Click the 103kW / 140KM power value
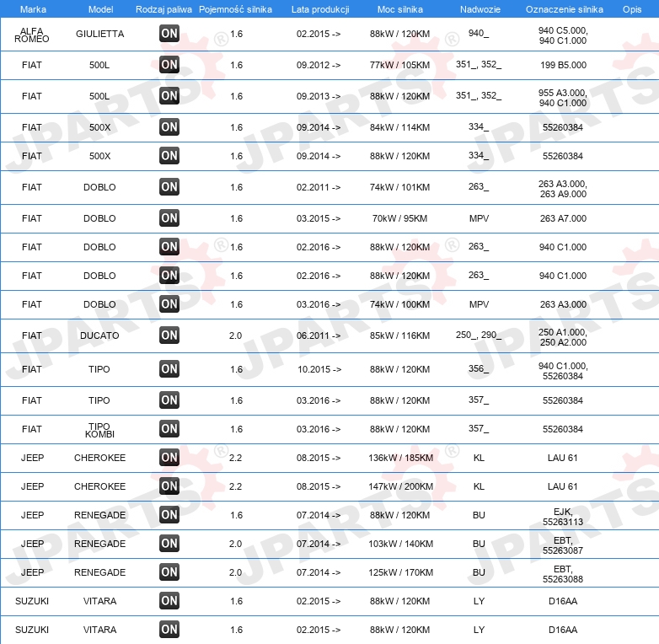Viewport: 659px width, 644px height. pyautogui.click(x=400, y=544)
